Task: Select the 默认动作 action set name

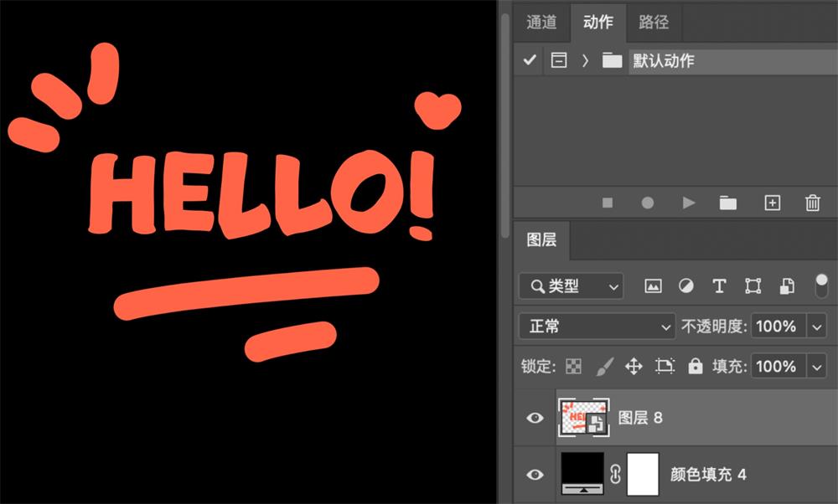Action: (664, 61)
